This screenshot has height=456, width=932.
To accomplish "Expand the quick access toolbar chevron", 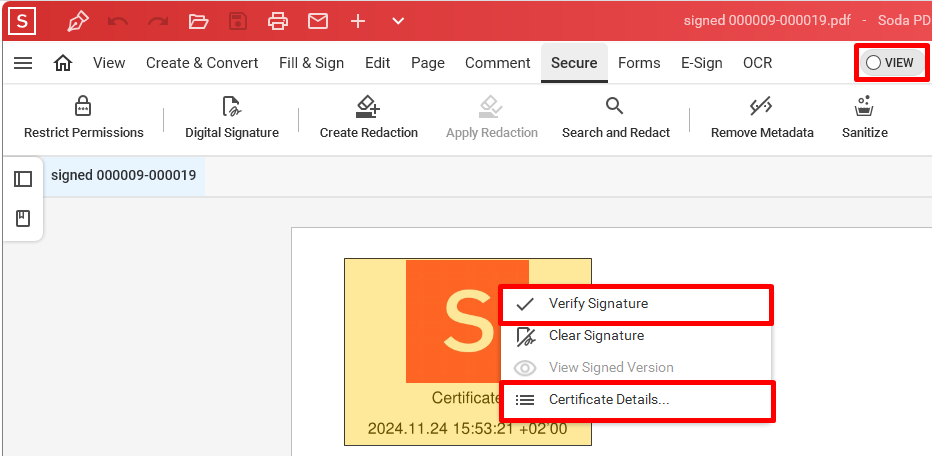I will tap(398, 21).
